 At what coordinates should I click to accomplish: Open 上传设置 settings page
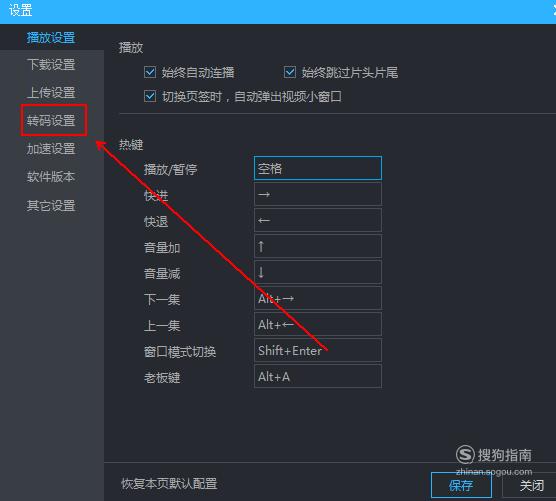(51, 93)
